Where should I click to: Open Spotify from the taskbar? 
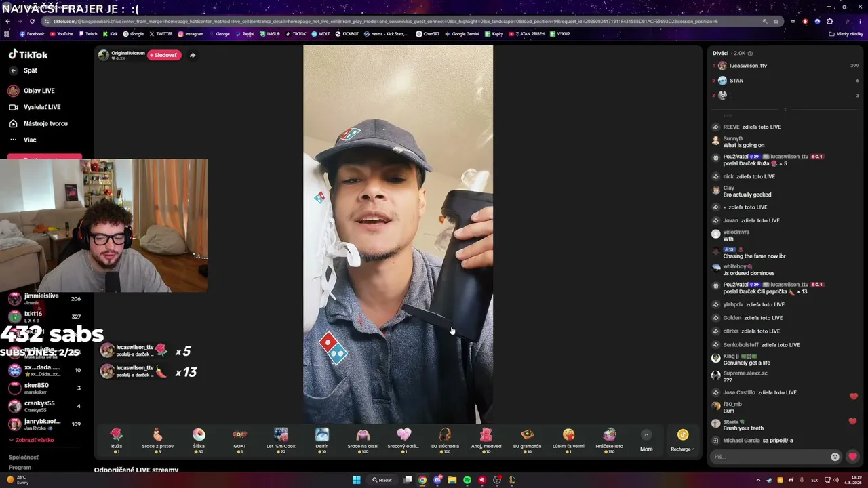point(467,480)
